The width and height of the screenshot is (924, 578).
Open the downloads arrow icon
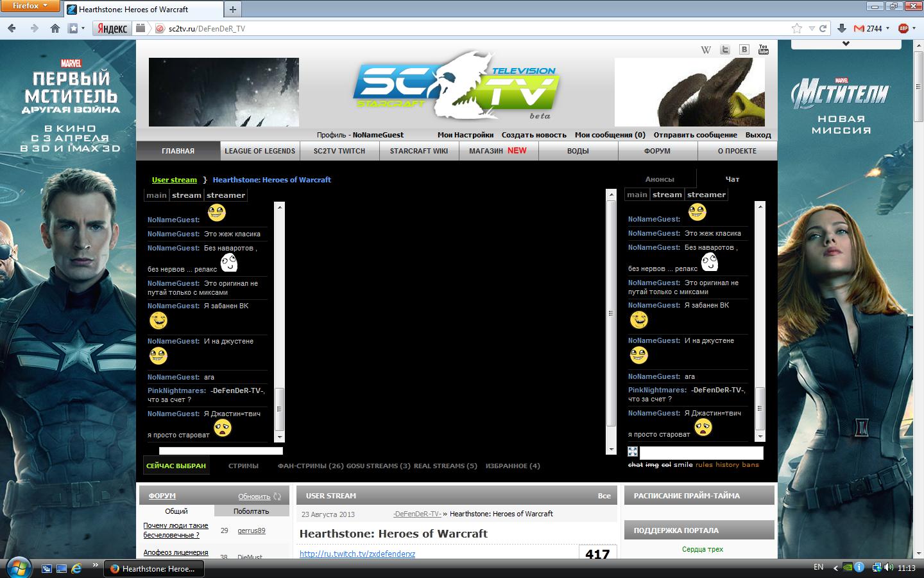842,28
